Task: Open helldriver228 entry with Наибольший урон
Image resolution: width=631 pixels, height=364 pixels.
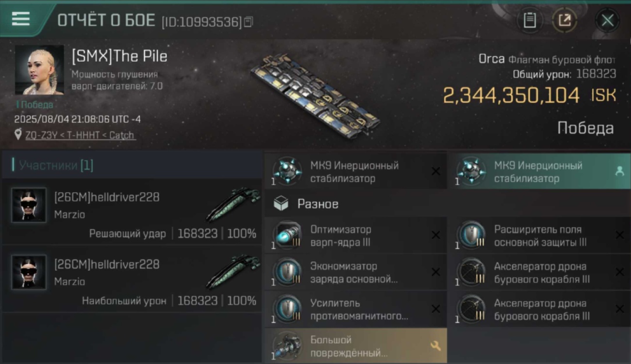Action: click(x=132, y=279)
